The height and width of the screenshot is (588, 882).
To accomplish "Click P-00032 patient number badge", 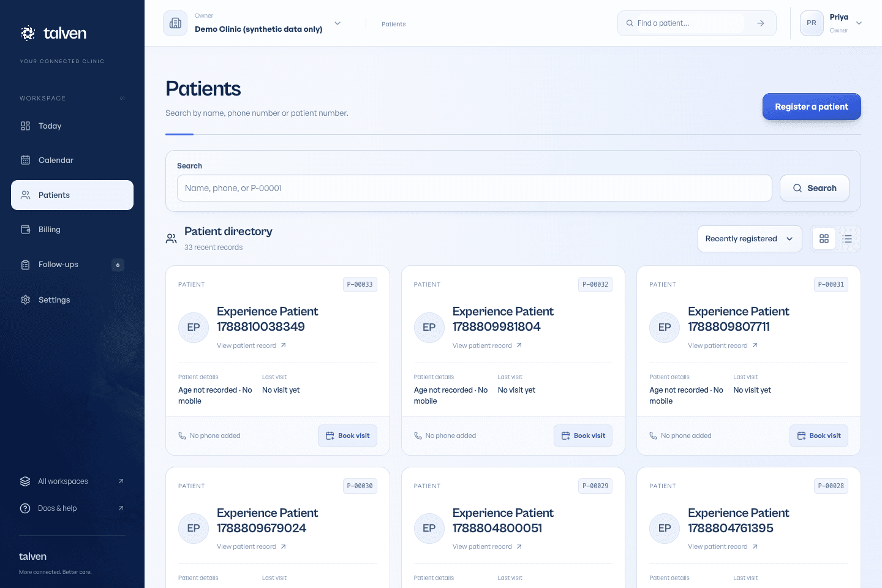I will (x=595, y=284).
